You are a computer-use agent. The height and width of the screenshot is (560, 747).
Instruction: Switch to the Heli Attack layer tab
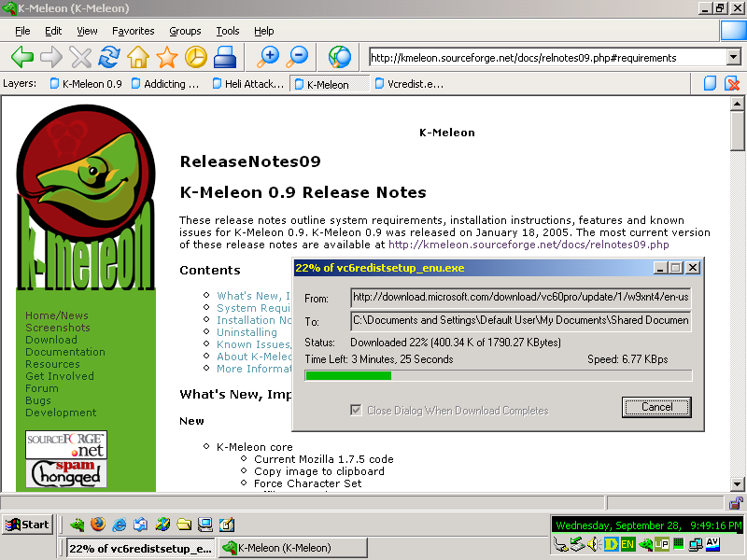click(248, 84)
